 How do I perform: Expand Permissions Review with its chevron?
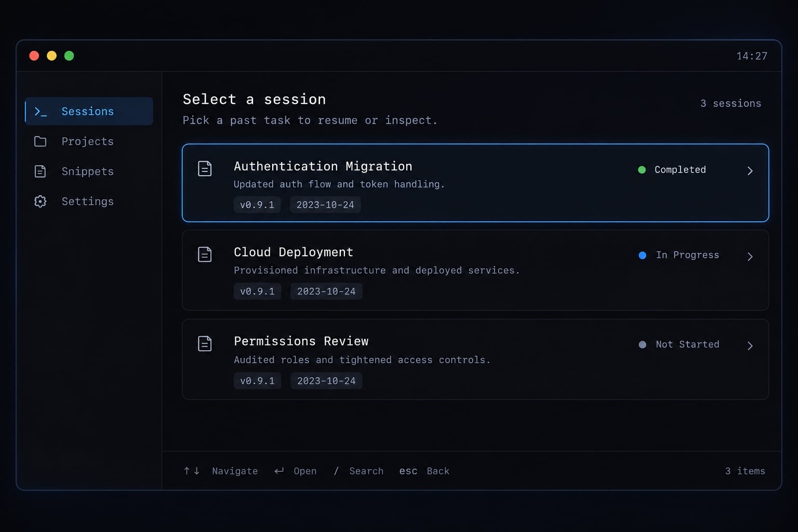tap(750, 346)
